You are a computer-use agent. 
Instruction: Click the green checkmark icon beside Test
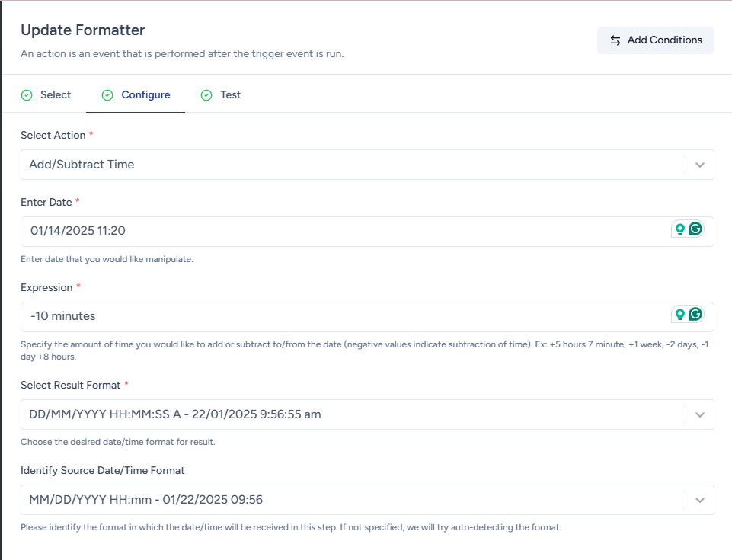pos(206,95)
